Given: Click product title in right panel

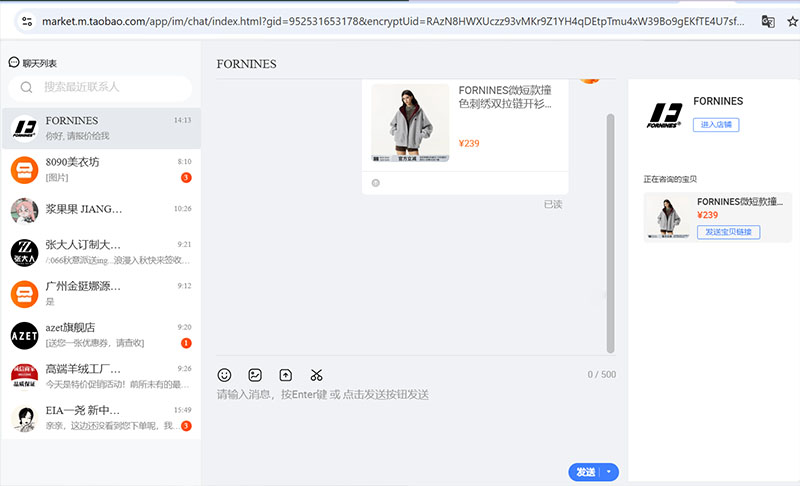Looking at the screenshot, I should pos(740,201).
